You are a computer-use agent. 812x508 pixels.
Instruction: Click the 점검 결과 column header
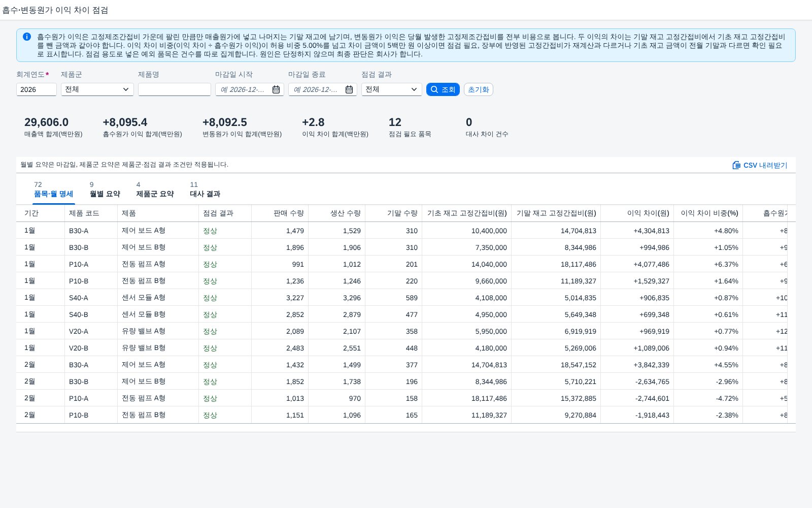[x=225, y=213]
